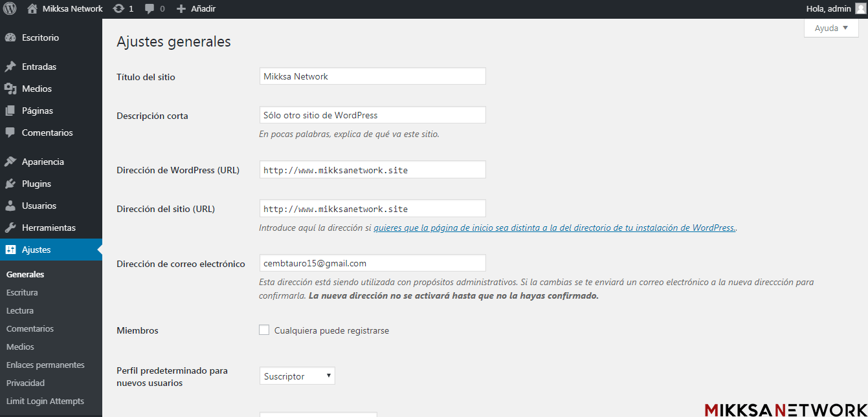Open Escritorio dashboard from sidebar

point(40,37)
